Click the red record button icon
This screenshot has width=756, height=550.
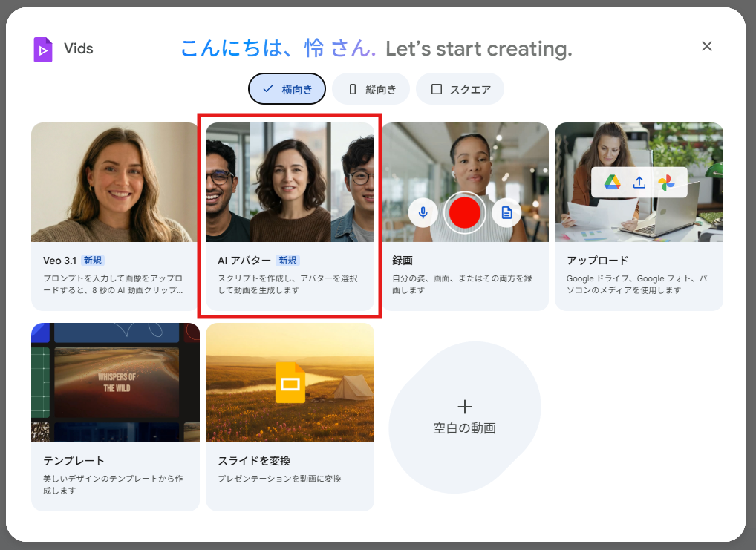pos(465,212)
